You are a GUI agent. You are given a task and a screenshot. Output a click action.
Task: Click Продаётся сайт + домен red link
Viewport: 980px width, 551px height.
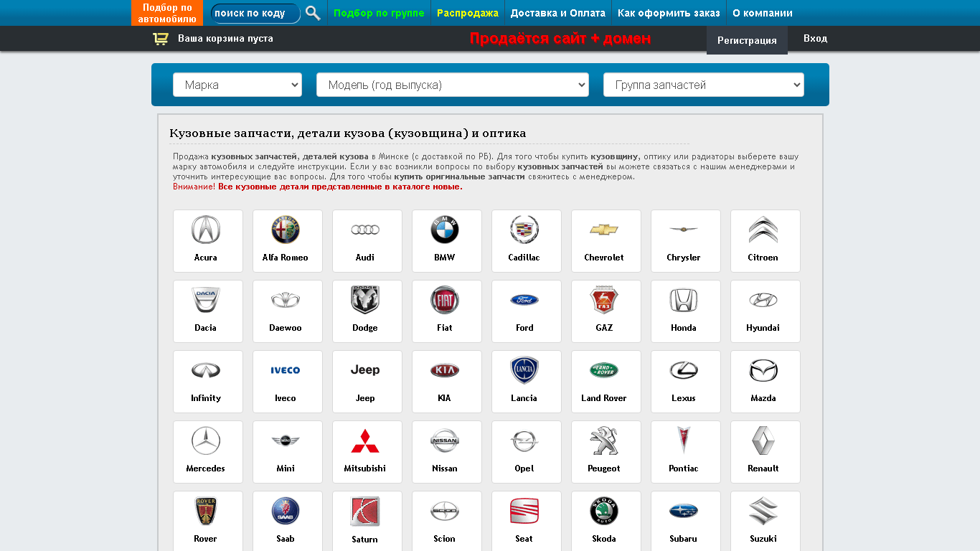[x=560, y=39]
